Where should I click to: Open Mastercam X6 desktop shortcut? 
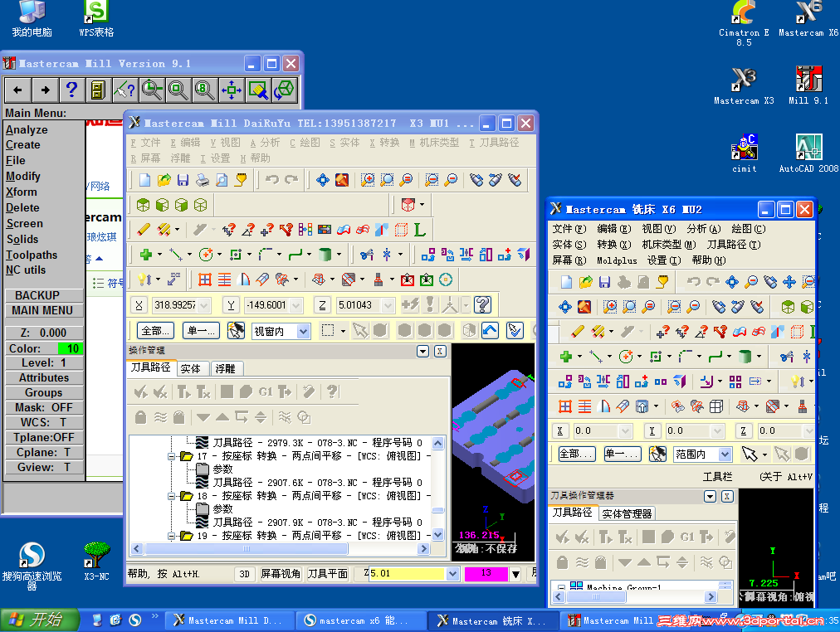808,19
